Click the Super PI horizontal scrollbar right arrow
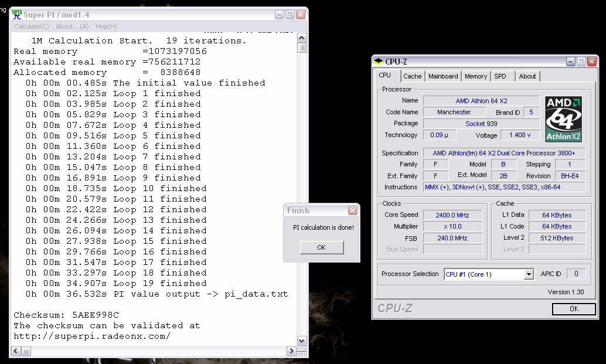The width and height of the screenshot is (606, 364). tap(291, 351)
